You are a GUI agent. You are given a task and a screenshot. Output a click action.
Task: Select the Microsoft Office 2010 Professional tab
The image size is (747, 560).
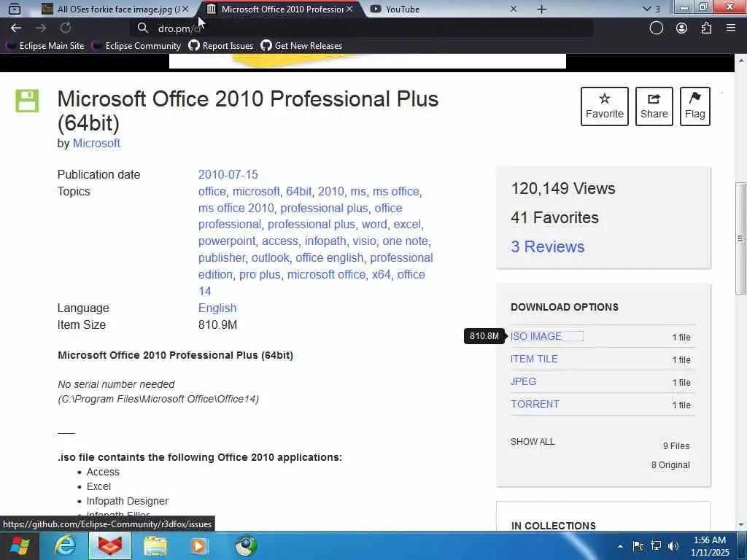[280, 9]
